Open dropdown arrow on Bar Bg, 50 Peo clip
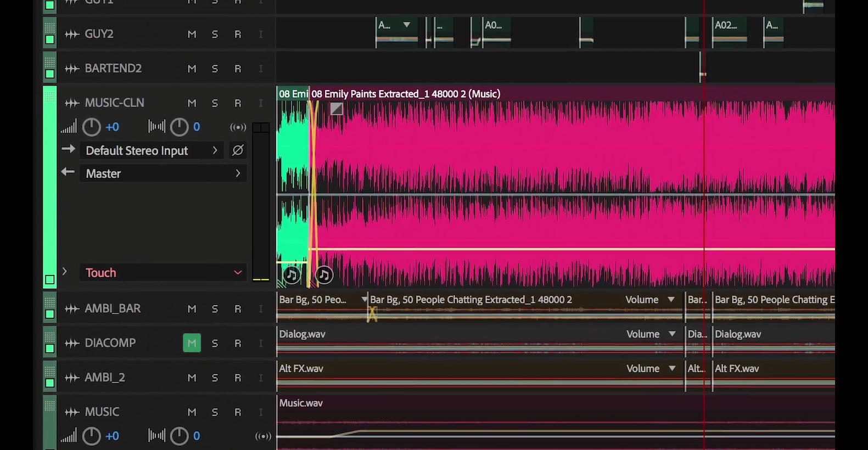The image size is (868, 450). [x=364, y=299]
